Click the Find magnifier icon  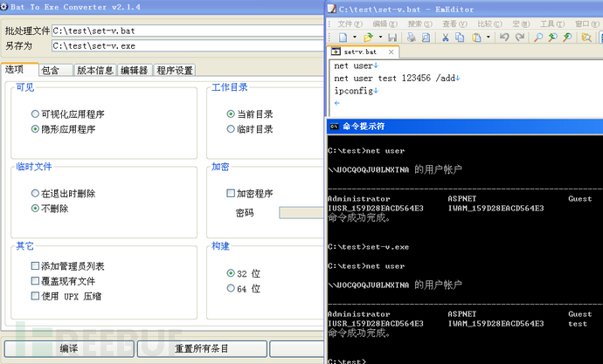click(x=538, y=38)
